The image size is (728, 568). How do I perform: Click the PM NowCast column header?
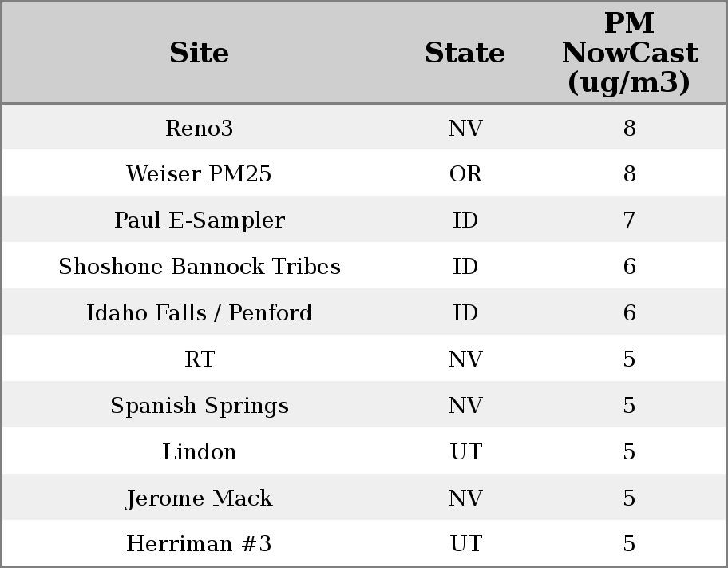click(629, 54)
